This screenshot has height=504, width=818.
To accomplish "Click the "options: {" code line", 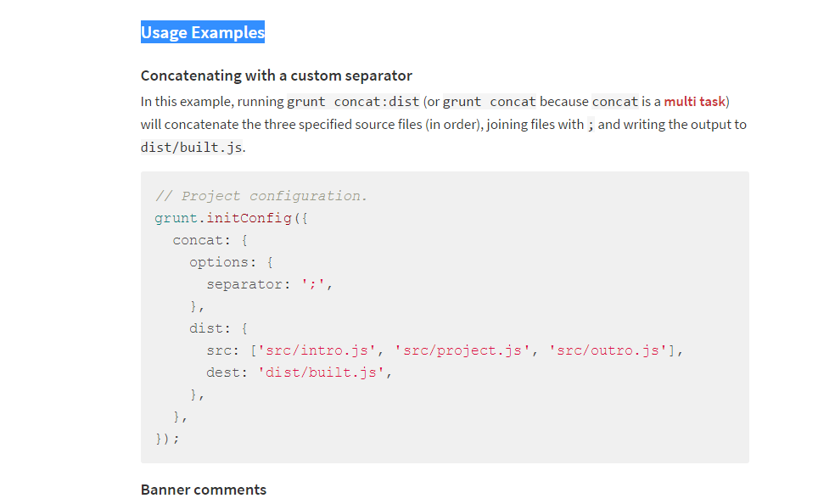I will pos(231,262).
